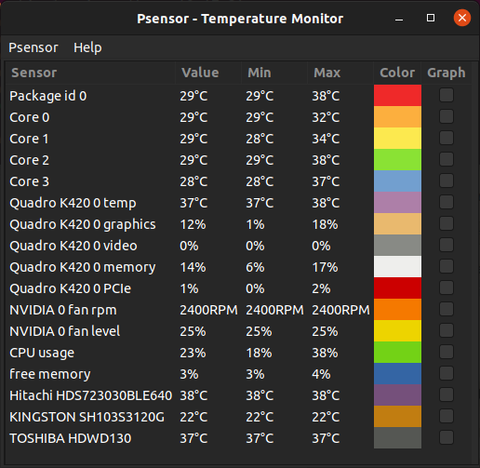This screenshot has height=468, width=480.
Task: Open the Psensor menu
Action: coord(33,48)
